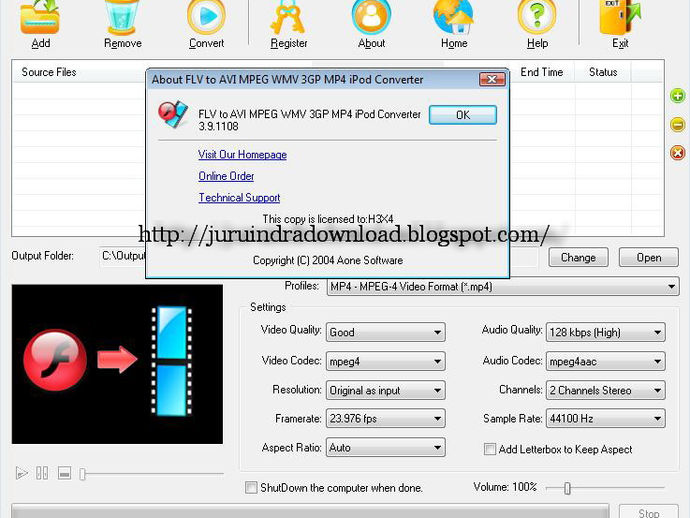Open the Audio Quality dropdown

[x=606, y=332]
